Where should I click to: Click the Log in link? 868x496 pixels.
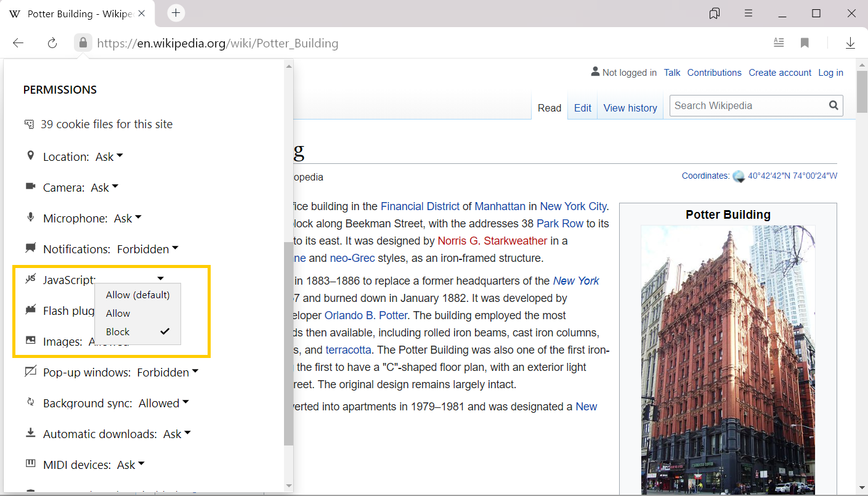[x=830, y=73]
